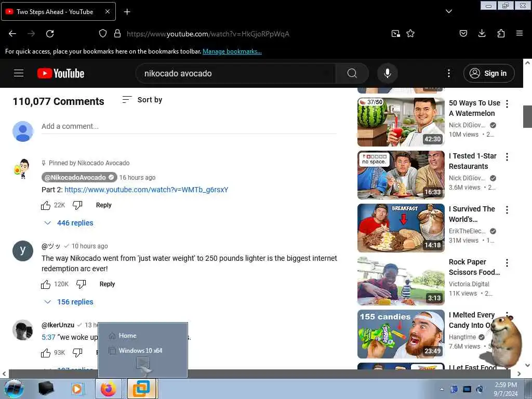Screen dimensions: 532x399
Task: Go back using browser back arrow
Action: pos(12,34)
